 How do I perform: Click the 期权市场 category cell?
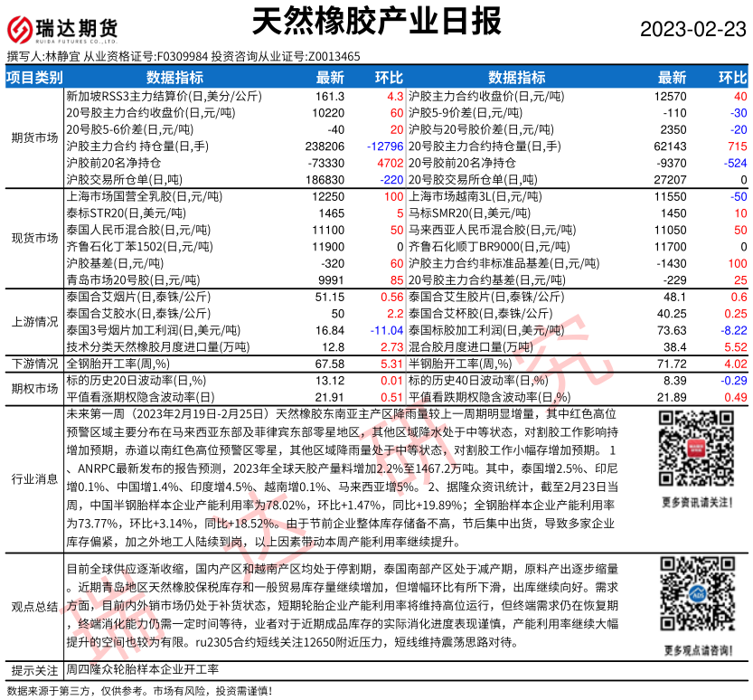pos(33,388)
